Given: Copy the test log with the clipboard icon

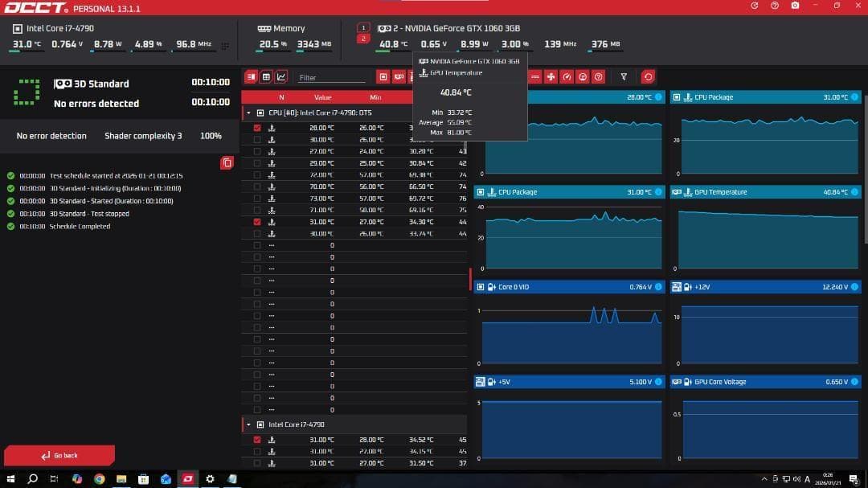Looking at the screenshot, I should pos(227,163).
